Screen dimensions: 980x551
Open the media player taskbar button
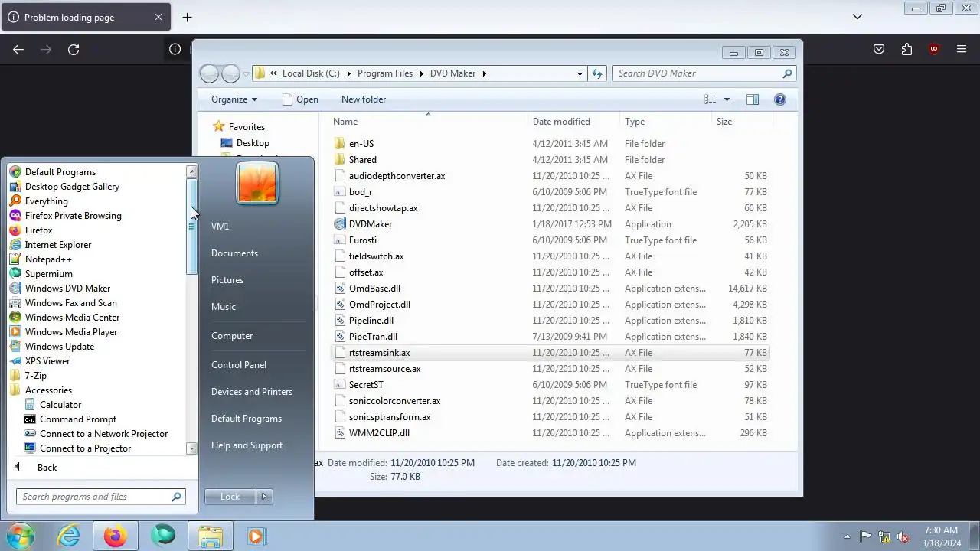pos(256,536)
